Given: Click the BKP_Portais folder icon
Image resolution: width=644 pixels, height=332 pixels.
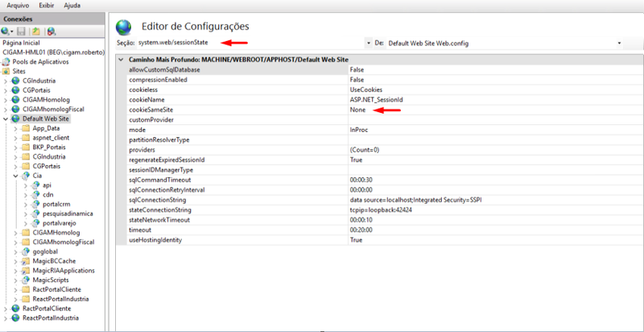Looking at the screenshot, I should (26, 147).
